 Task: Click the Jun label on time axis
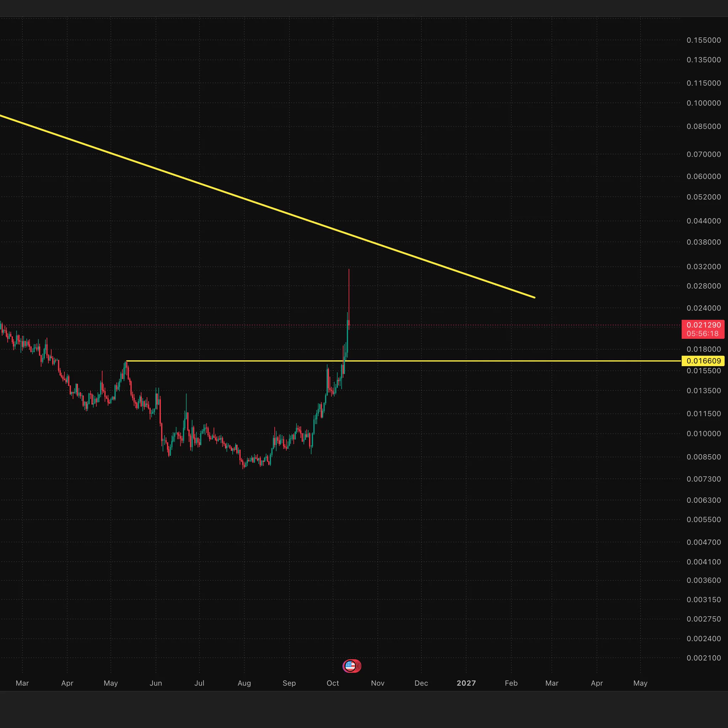156,683
